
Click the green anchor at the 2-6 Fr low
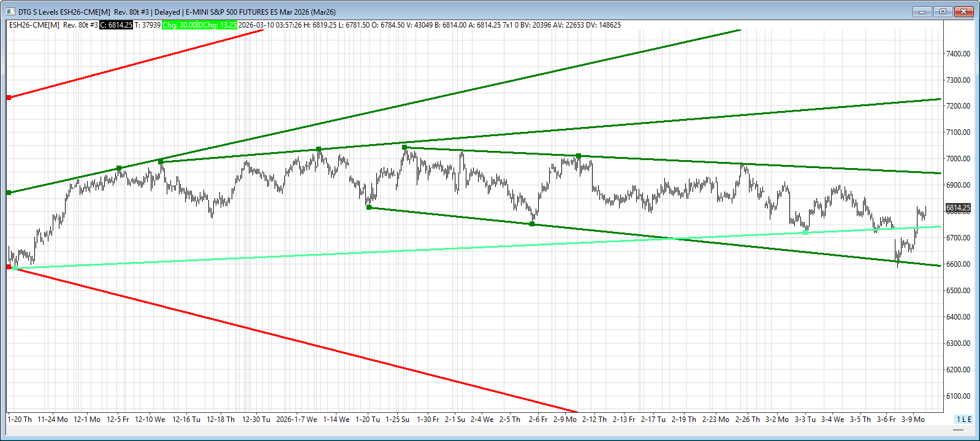pyautogui.click(x=532, y=224)
